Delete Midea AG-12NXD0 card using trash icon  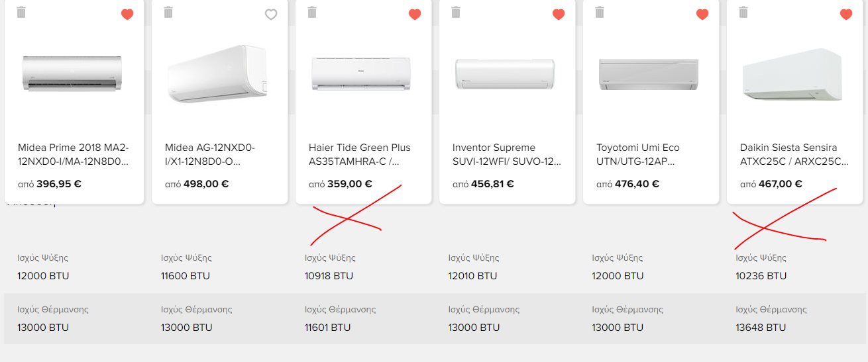point(168,12)
